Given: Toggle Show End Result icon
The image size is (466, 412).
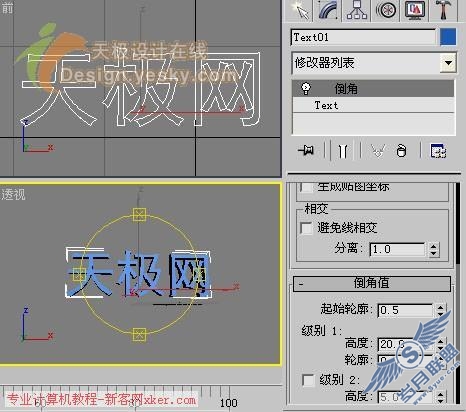Looking at the screenshot, I should [x=343, y=151].
